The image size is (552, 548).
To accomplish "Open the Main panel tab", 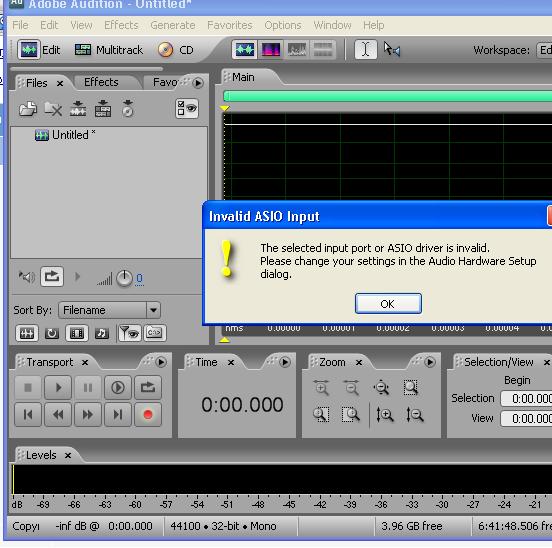I will coord(243,77).
